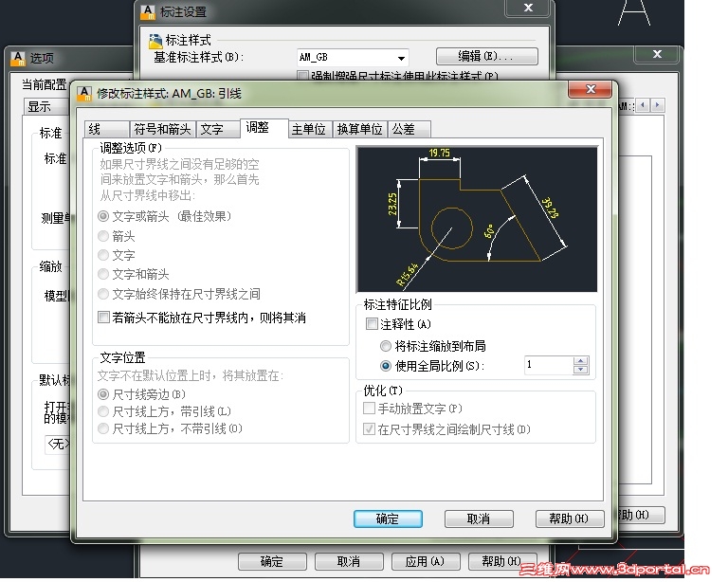Image resolution: width=728 pixels, height=582 pixels.
Task: Click 帮助 (H) in 标注设置 dialog
Action: point(502,561)
